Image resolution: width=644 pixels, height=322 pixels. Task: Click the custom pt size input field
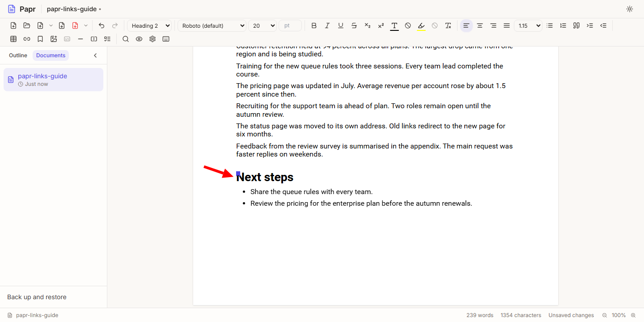pos(290,25)
